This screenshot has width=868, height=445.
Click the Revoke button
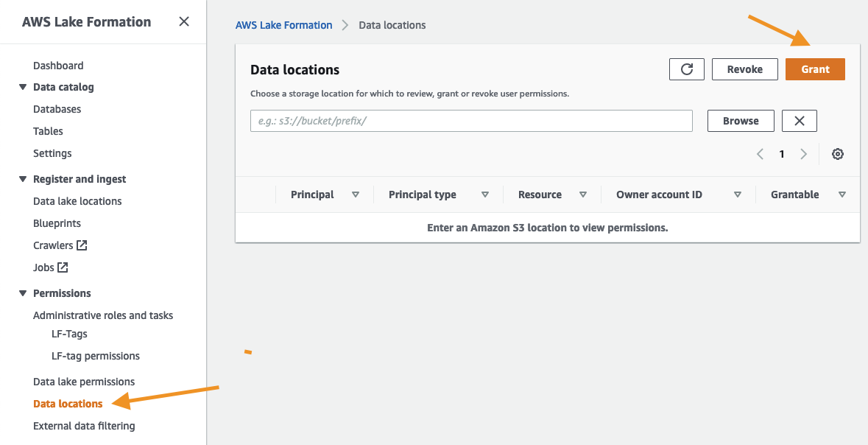744,69
